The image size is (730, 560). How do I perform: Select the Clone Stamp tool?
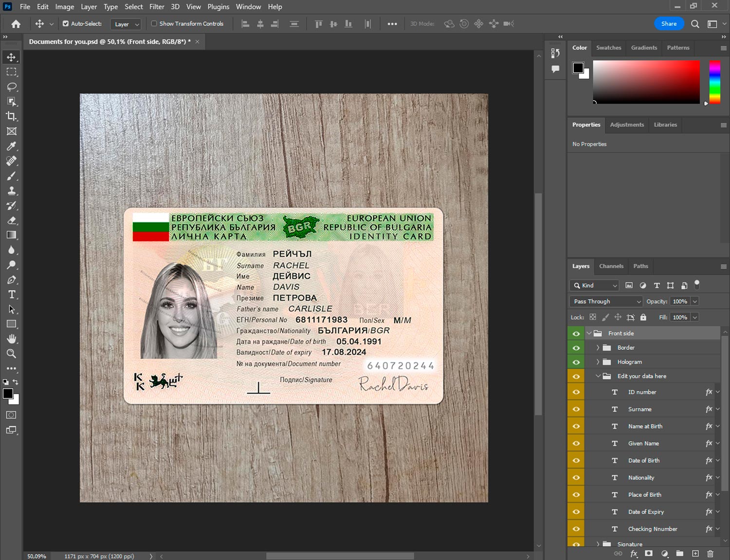tap(12, 191)
